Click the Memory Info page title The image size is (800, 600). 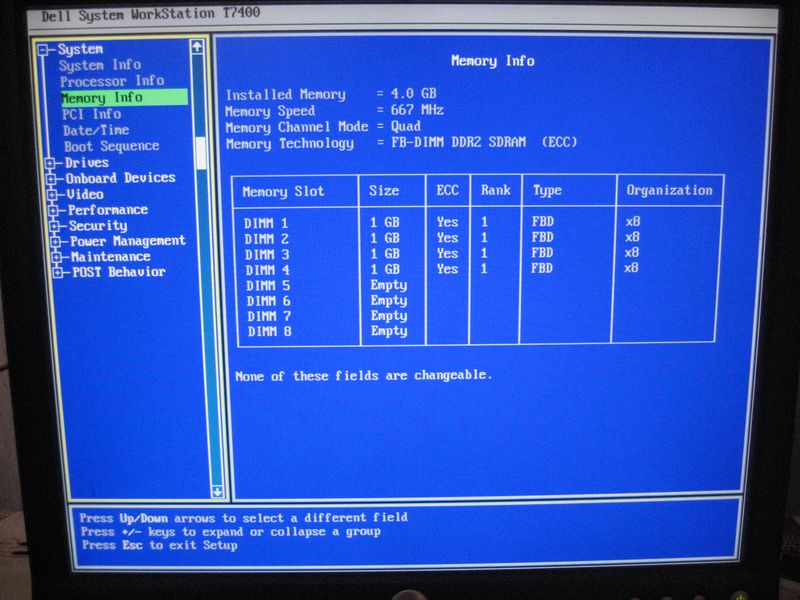(x=492, y=61)
